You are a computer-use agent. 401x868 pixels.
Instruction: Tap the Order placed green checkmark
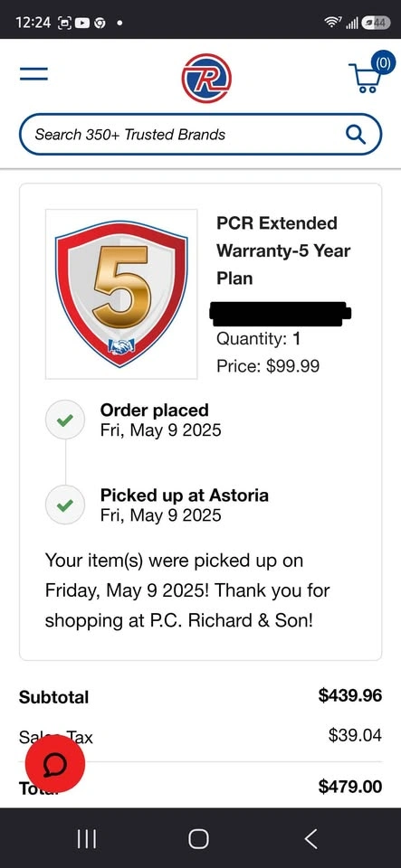65,420
